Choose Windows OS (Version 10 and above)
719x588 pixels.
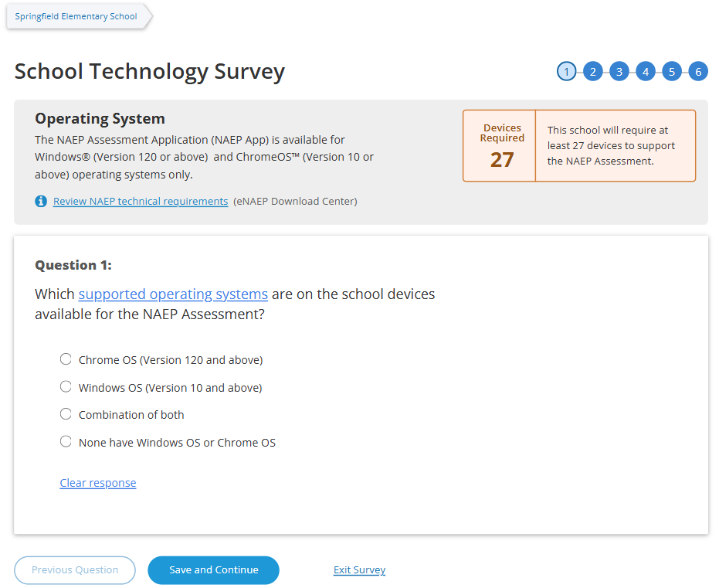[66, 387]
